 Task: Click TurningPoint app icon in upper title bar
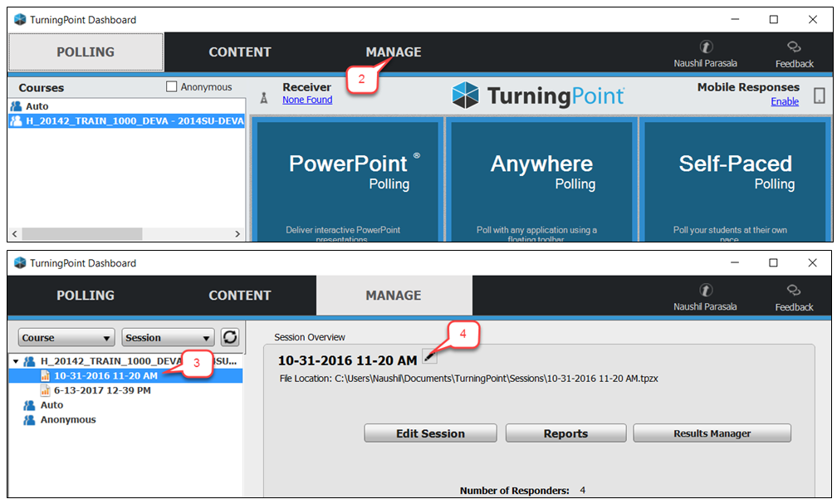tap(20, 19)
